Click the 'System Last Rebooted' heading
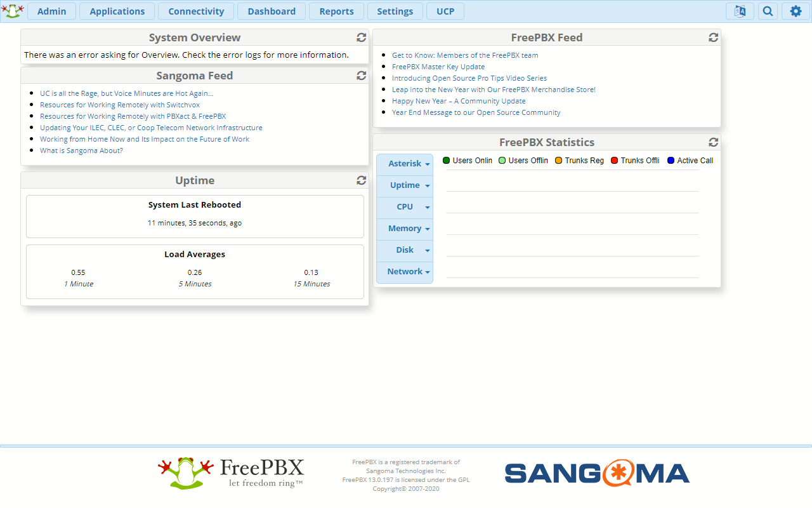This screenshot has height=508, width=812. [195, 205]
